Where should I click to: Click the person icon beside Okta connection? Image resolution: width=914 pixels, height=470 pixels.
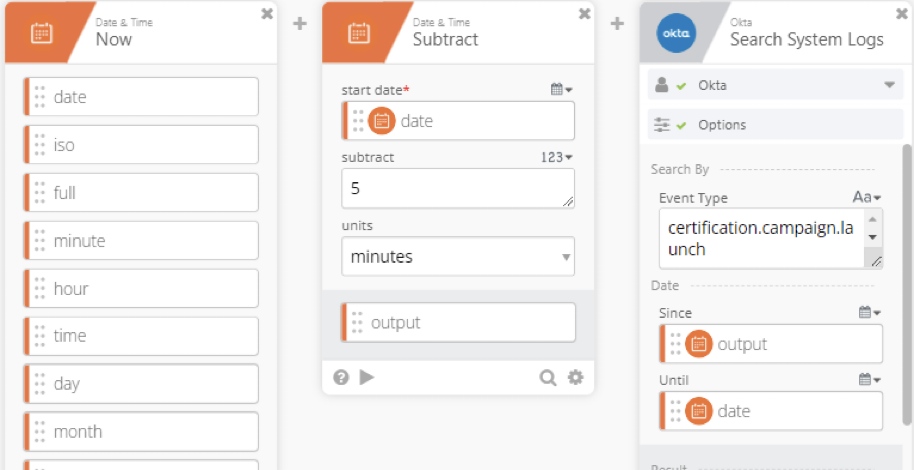click(662, 85)
